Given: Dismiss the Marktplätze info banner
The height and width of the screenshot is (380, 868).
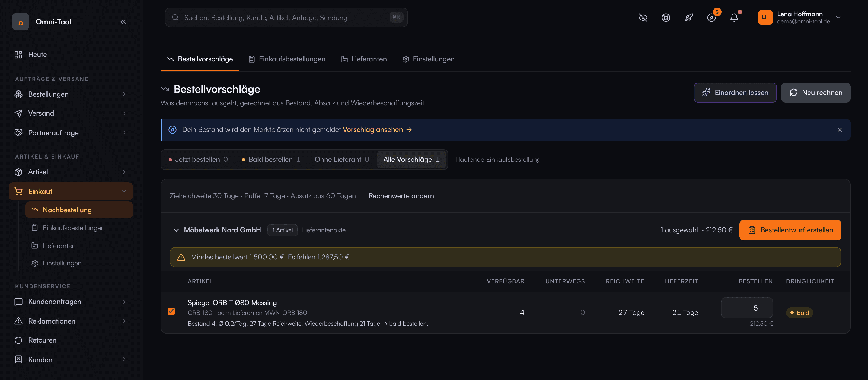Looking at the screenshot, I should coord(839,130).
